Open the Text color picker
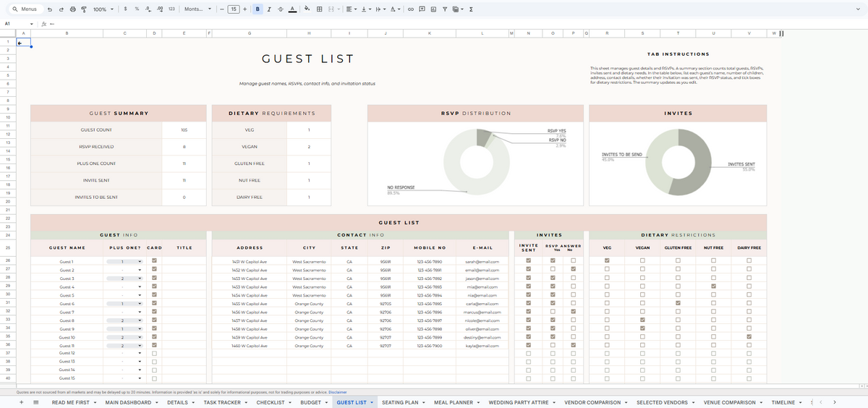Image resolution: width=868 pixels, height=408 pixels. (292, 9)
